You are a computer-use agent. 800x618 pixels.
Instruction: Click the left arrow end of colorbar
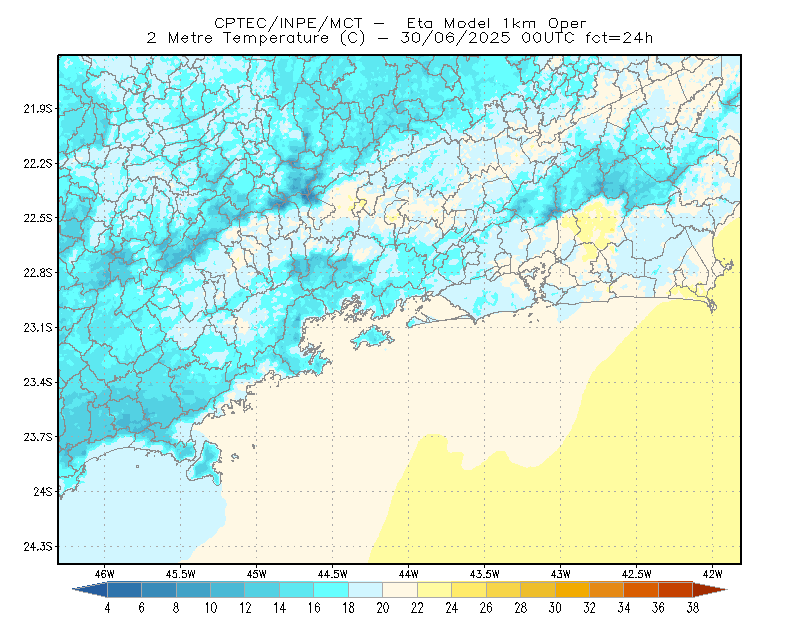[92, 590]
